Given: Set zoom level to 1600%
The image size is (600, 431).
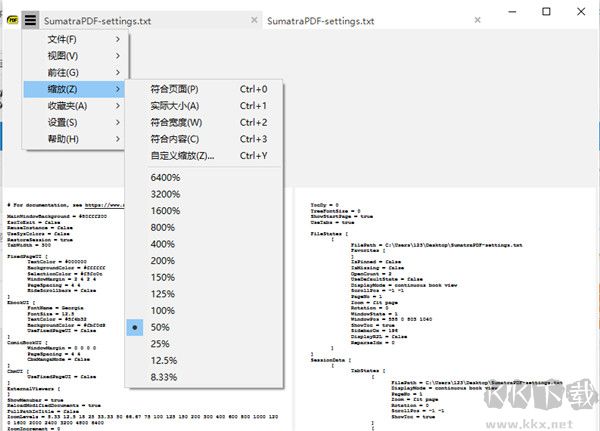Looking at the screenshot, I should (x=204, y=211).
